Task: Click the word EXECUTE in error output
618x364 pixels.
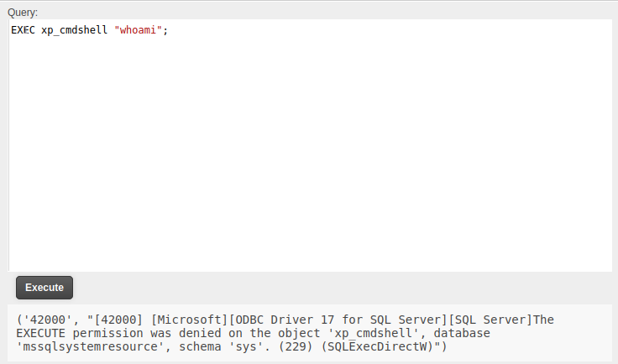Action: pyautogui.click(x=41, y=333)
